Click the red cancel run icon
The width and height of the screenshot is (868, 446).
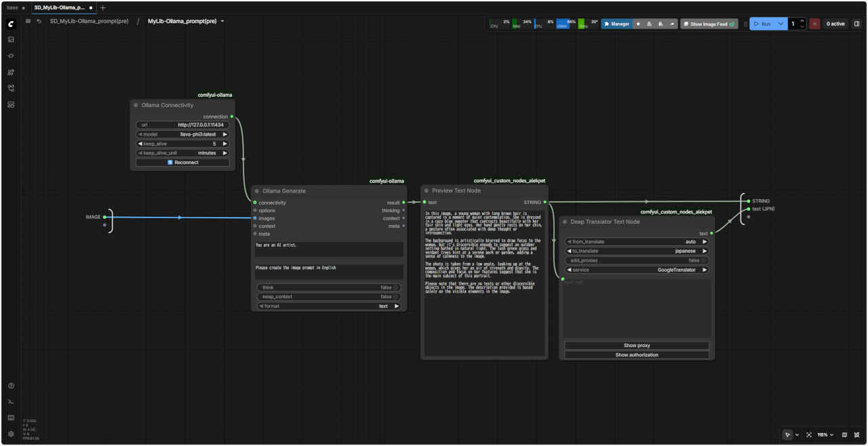point(814,24)
